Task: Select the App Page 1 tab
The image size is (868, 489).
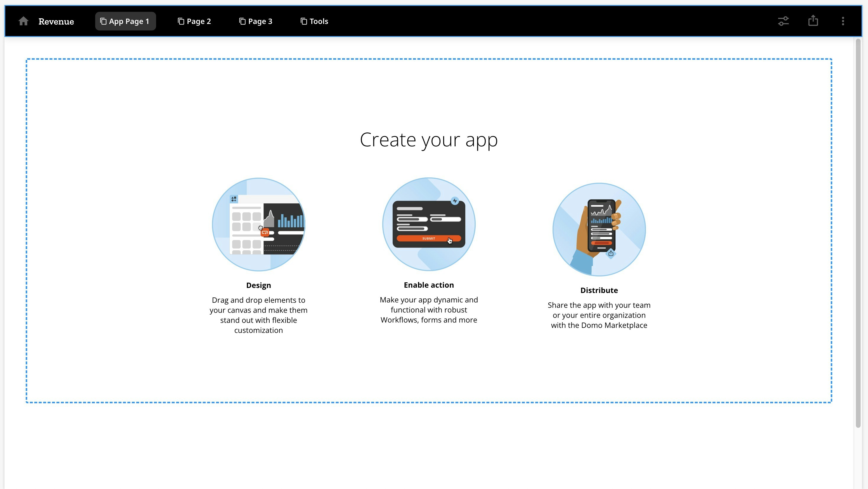Action: tap(129, 21)
